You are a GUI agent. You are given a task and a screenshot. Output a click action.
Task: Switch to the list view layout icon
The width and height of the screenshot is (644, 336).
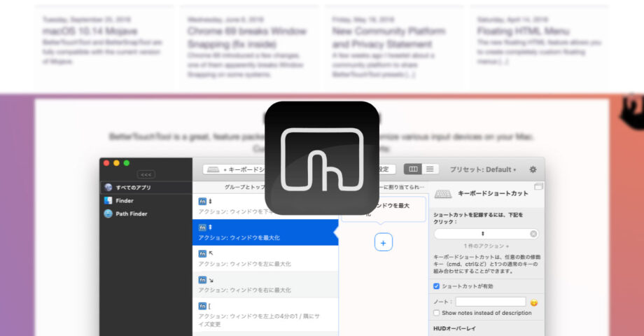click(430, 169)
